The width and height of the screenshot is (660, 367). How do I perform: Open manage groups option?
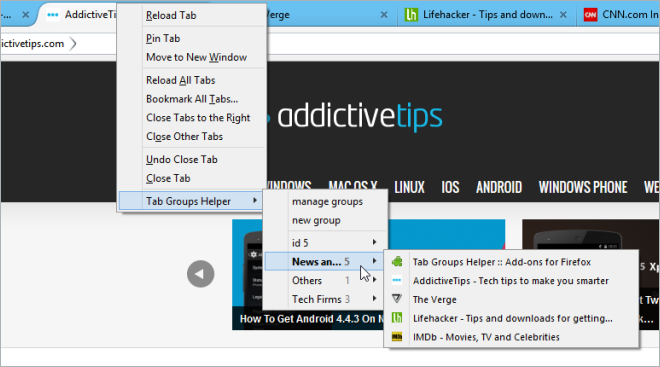click(x=327, y=202)
